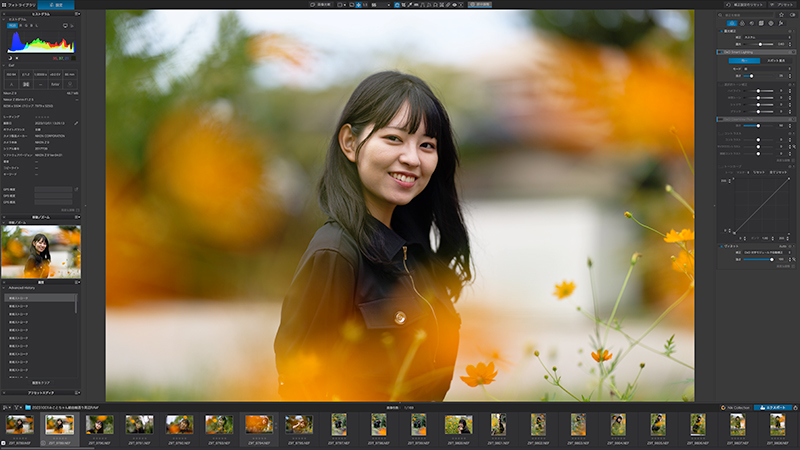
Task: Collapse the ヒストグラム section chevron
Action: [4, 19]
